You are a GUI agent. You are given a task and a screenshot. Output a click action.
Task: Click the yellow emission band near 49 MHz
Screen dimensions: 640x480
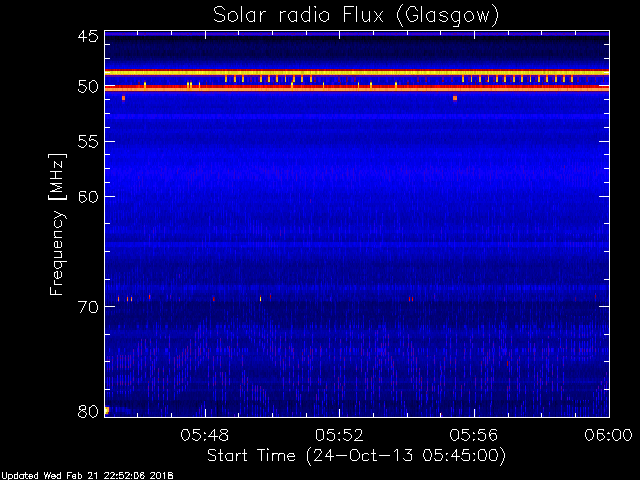(357, 73)
